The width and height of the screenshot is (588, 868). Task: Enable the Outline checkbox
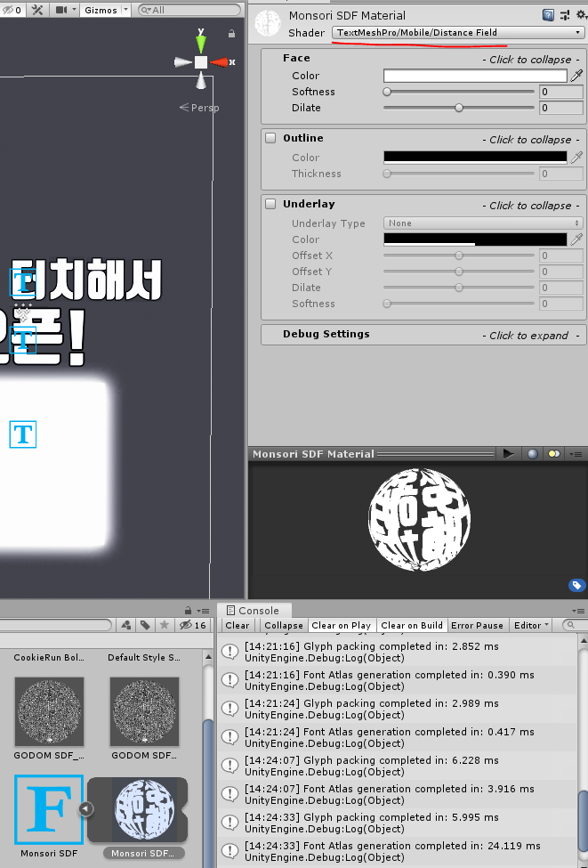coord(270,138)
